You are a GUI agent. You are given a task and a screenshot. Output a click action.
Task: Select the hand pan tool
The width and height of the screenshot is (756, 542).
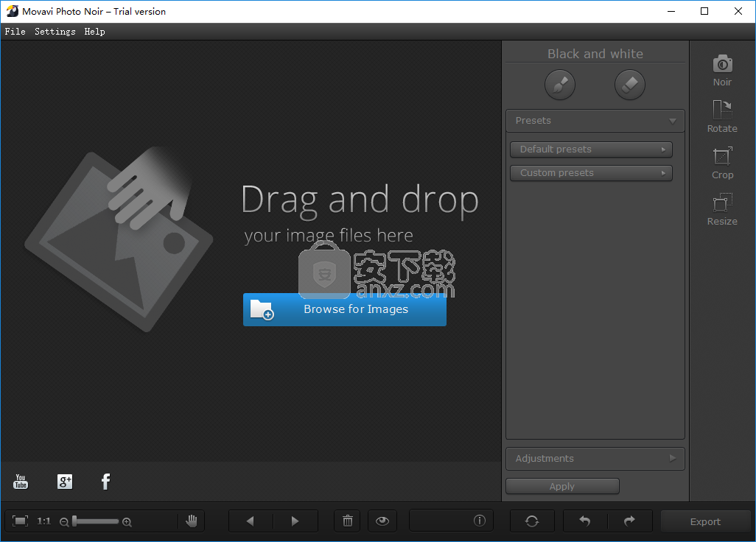coord(192,521)
